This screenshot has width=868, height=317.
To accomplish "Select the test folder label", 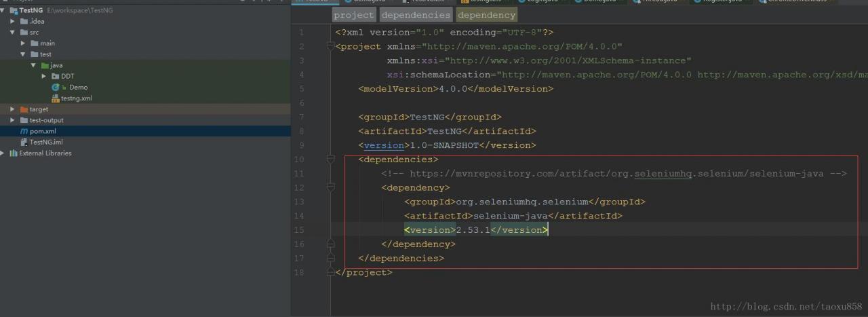I will tap(45, 54).
